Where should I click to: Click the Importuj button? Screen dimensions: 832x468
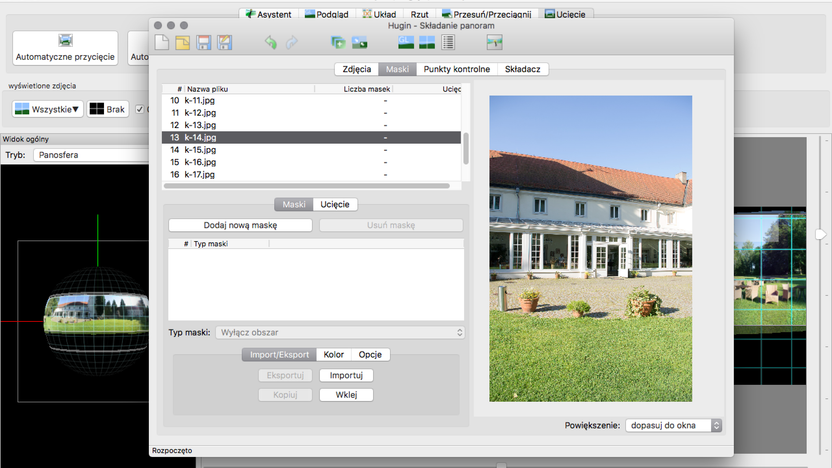pyautogui.click(x=346, y=375)
